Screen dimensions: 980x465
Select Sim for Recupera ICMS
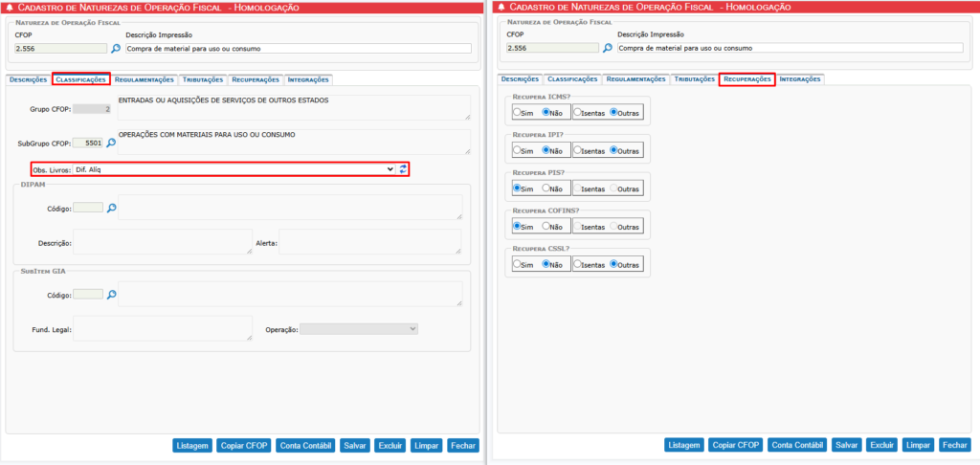click(517, 112)
